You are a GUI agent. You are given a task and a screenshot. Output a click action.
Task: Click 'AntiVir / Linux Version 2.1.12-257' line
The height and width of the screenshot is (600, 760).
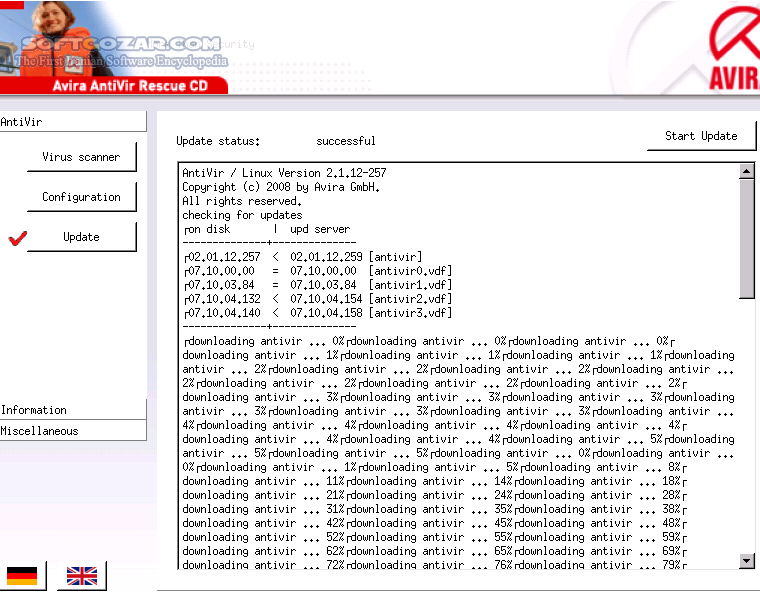(284, 173)
